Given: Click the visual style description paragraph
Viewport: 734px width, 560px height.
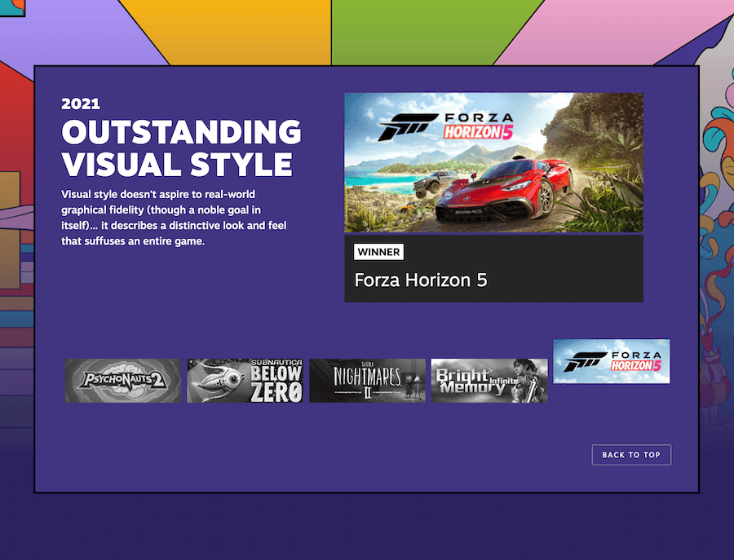Looking at the screenshot, I should click(x=174, y=218).
